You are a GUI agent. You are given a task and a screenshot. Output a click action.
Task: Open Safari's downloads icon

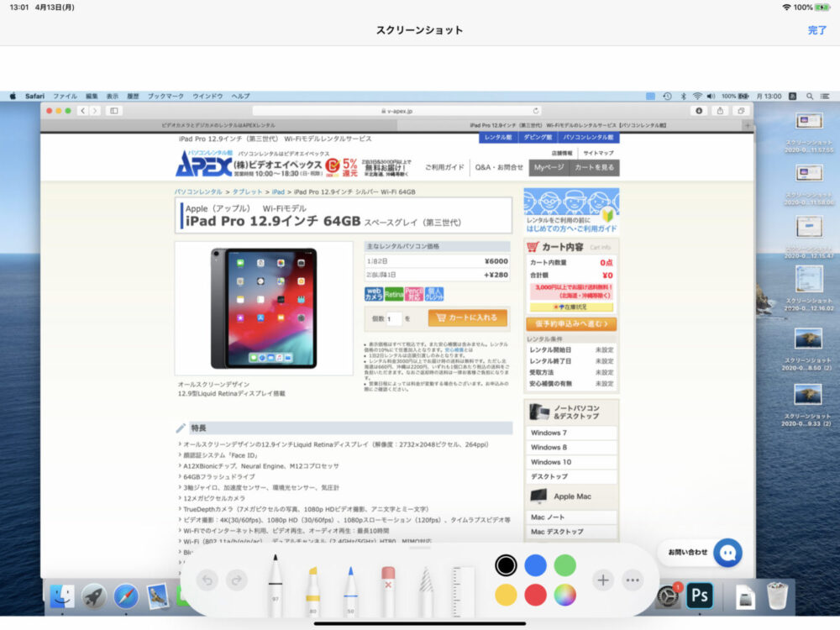coord(699,111)
